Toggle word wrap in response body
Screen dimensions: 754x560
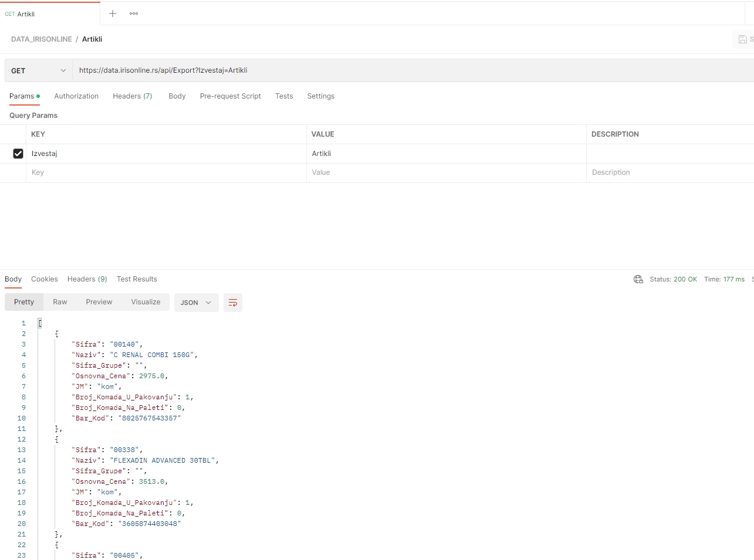[233, 303]
